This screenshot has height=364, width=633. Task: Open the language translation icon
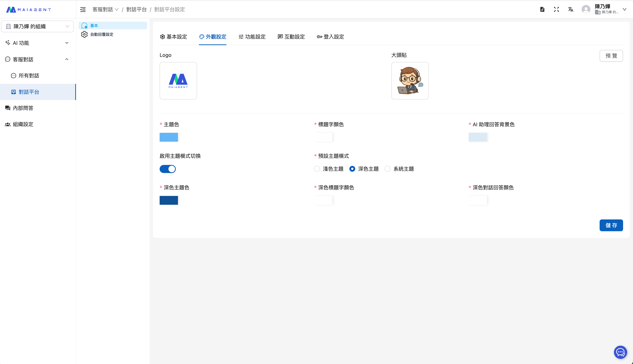(570, 10)
